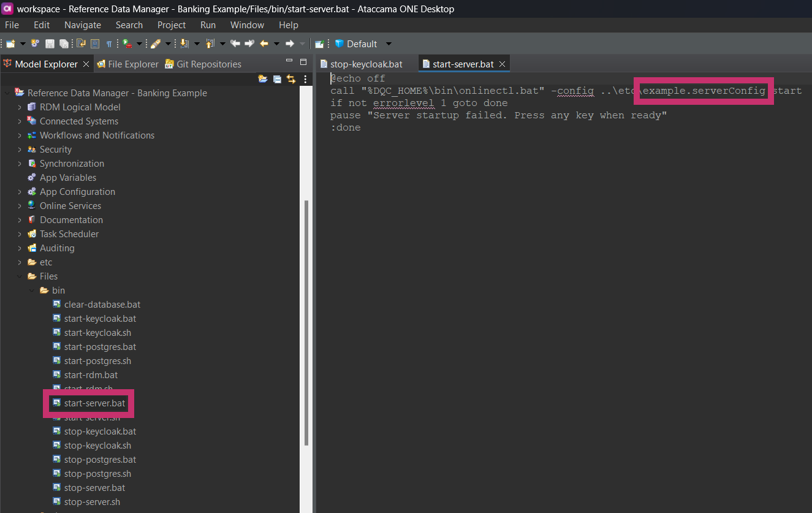Select start-rdm.bat in the file tree
Screen dimensions: 812x513
(91, 374)
